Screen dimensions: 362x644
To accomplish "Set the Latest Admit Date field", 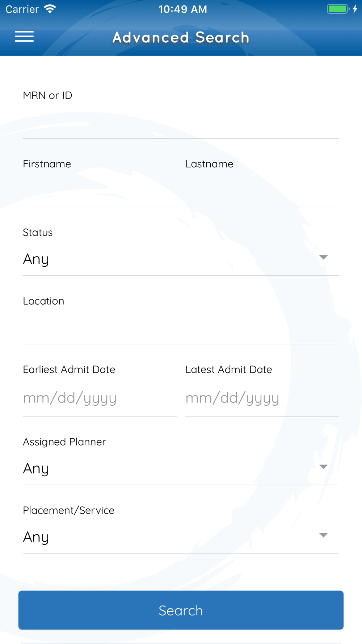I will point(262,398).
